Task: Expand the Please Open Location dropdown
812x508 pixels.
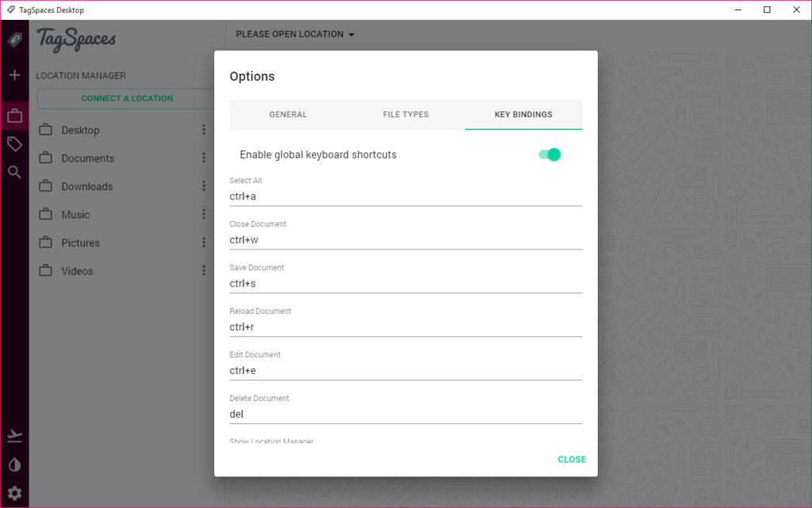Action: (x=295, y=34)
